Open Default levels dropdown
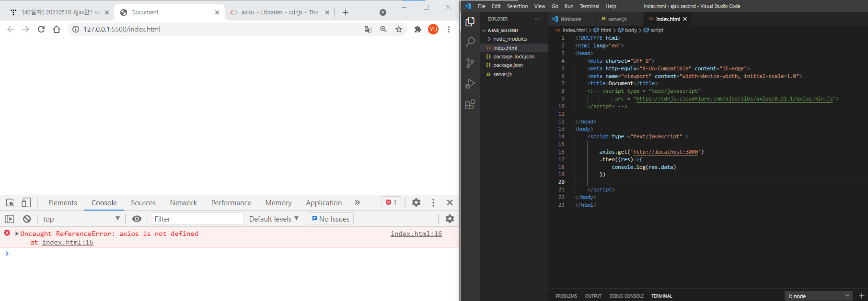 [274, 219]
